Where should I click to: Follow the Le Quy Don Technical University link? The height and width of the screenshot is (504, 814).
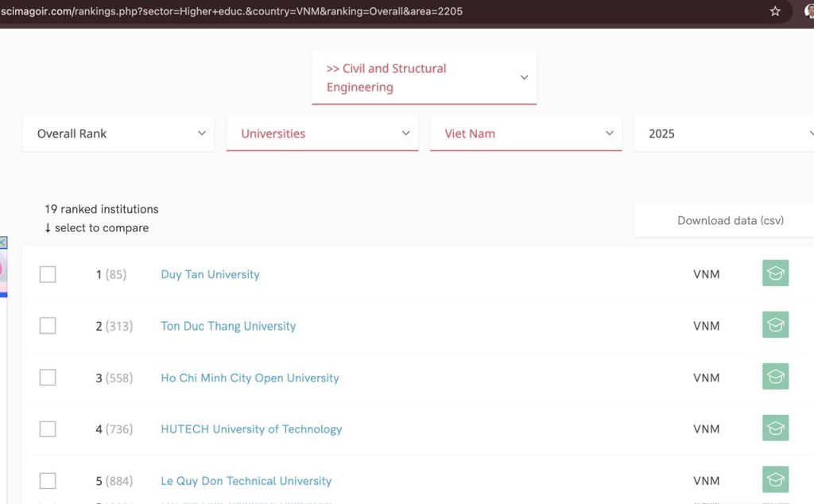tap(246, 481)
